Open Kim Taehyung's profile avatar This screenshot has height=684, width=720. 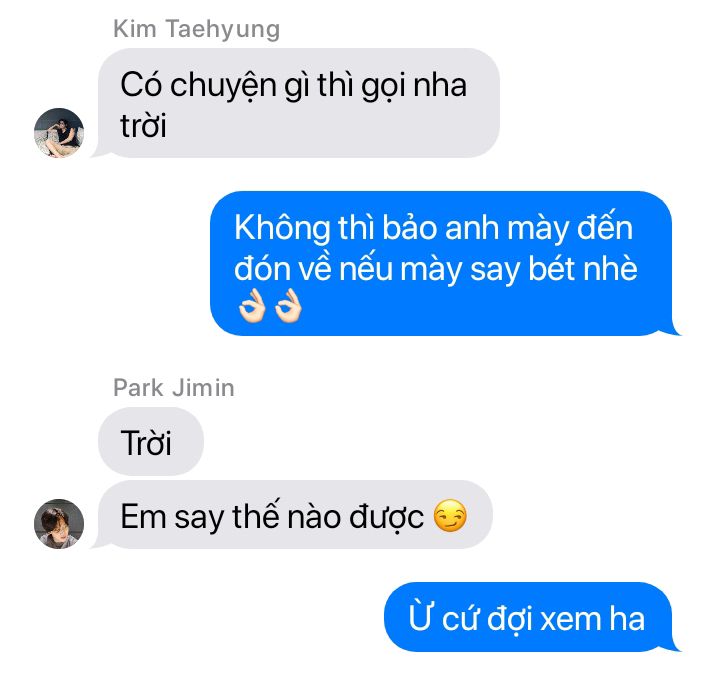[x=59, y=133]
